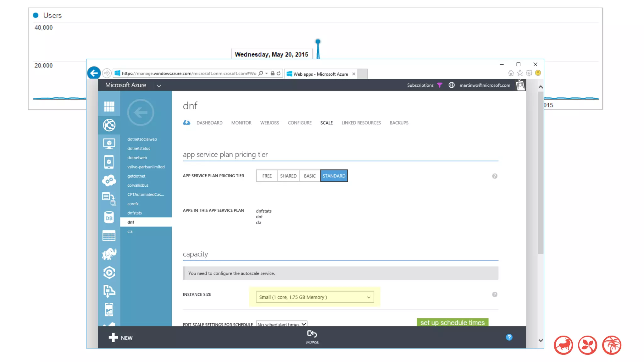The height and width of the screenshot is (362, 644).
Task: Click the HDInsight elephant sidebar icon
Action: click(x=109, y=254)
